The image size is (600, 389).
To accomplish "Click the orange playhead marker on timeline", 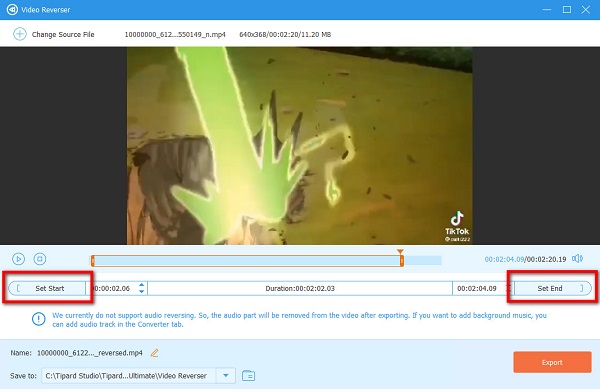I will click(x=400, y=252).
